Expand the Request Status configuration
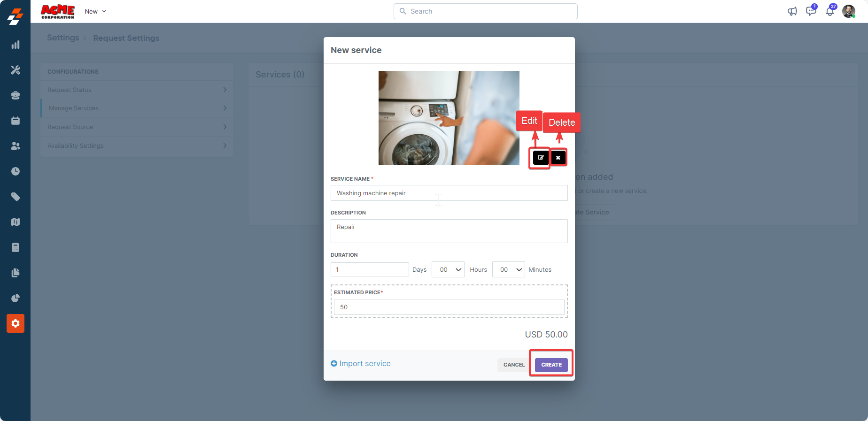The image size is (868, 421). point(137,90)
